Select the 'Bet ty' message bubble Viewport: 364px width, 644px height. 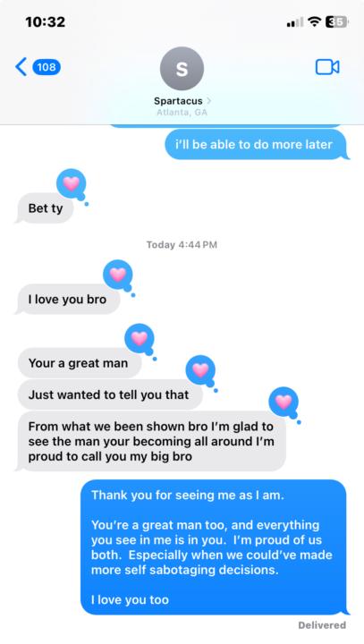click(46, 208)
